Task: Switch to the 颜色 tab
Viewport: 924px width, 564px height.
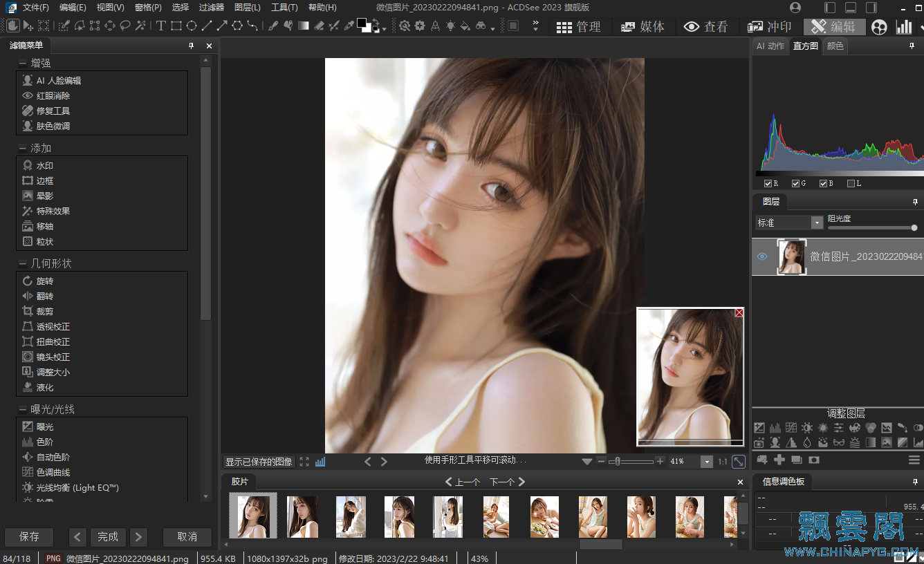Action: coord(835,46)
